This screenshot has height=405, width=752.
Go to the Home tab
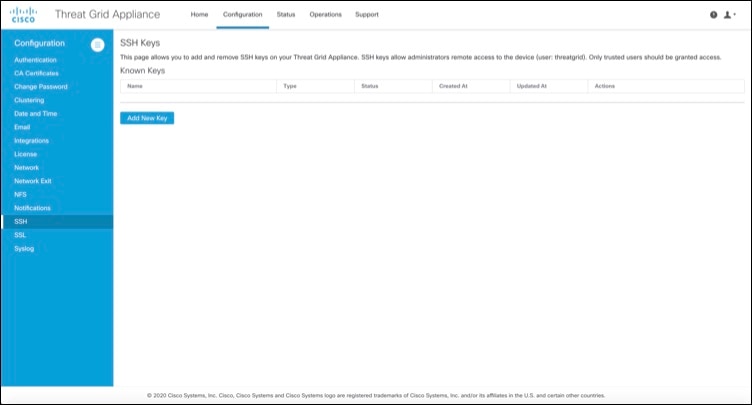[x=199, y=14]
